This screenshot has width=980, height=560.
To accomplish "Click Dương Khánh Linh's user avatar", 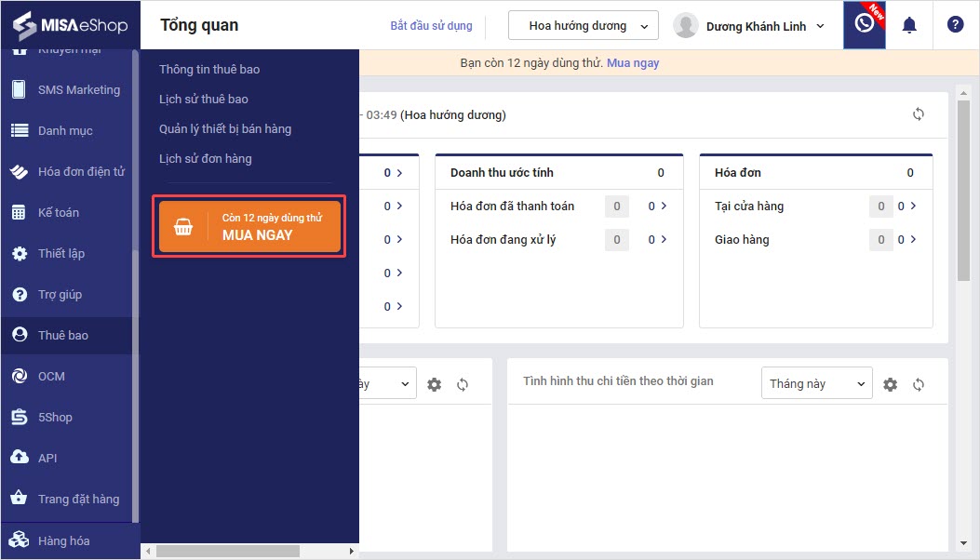I will click(686, 26).
